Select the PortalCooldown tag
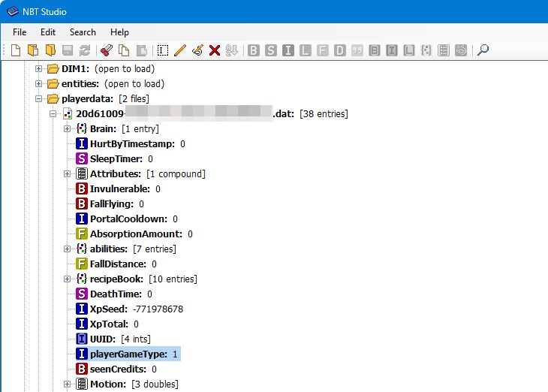The image size is (548, 392). click(x=127, y=219)
